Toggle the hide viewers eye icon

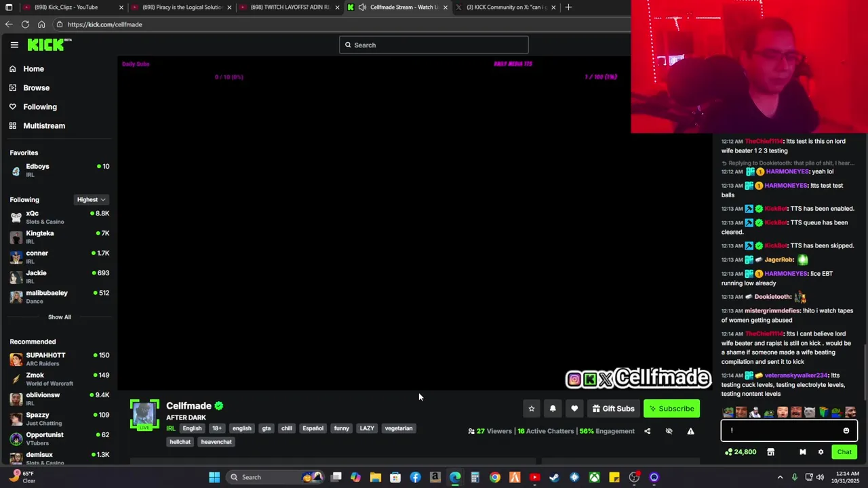pos(669,431)
